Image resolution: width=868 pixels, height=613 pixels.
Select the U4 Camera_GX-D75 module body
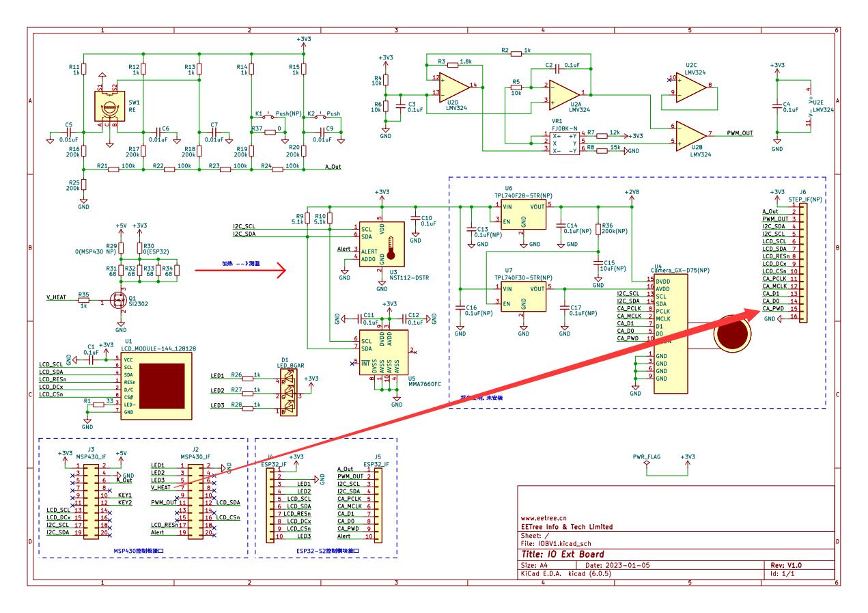click(671, 334)
